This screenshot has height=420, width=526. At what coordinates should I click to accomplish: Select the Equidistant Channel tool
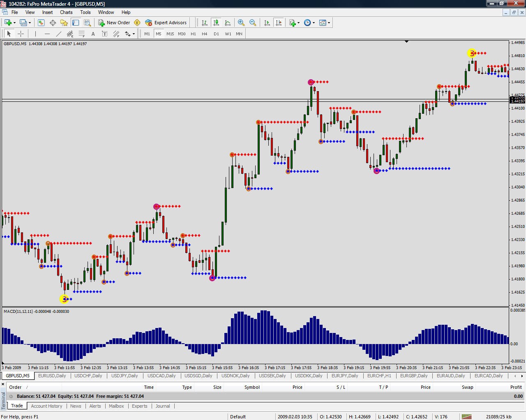click(70, 34)
